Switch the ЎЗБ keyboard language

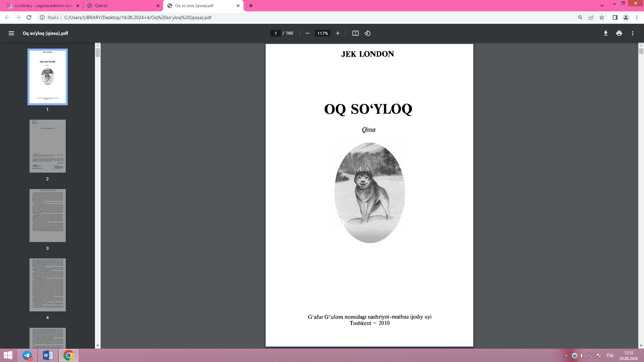(x=610, y=356)
